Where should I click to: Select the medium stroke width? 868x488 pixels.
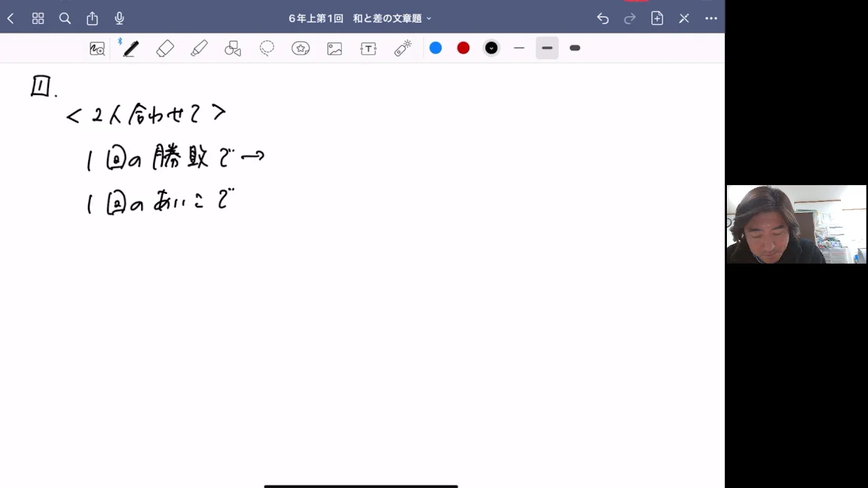(547, 48)
